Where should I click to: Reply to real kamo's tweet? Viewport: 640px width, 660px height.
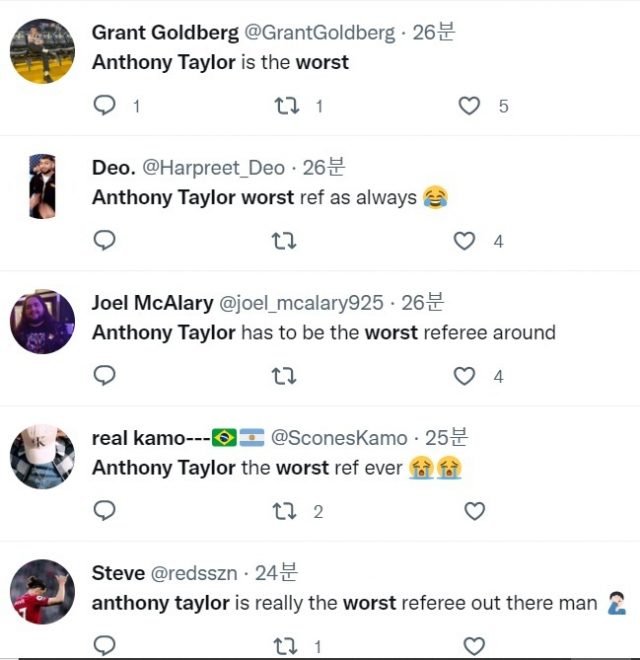tap(104, 511)
